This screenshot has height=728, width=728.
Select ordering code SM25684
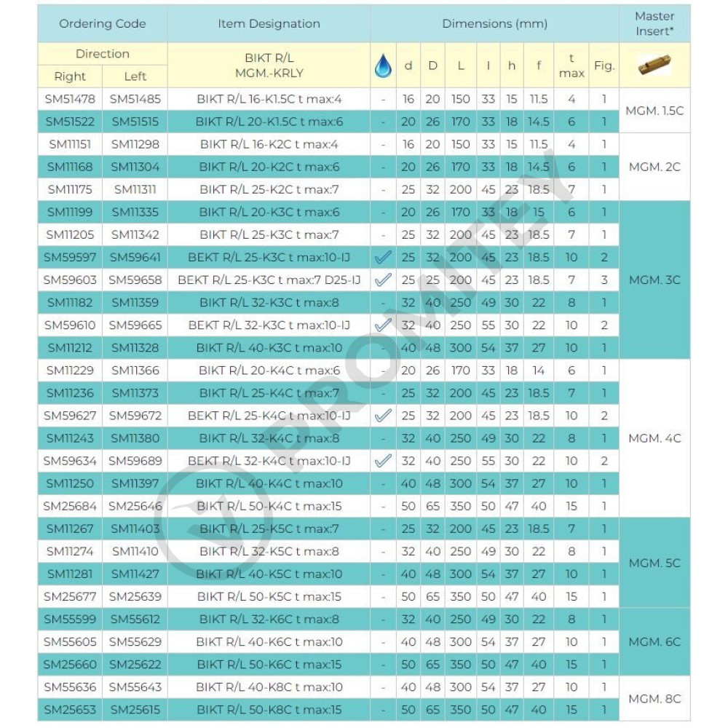(70, 506)
